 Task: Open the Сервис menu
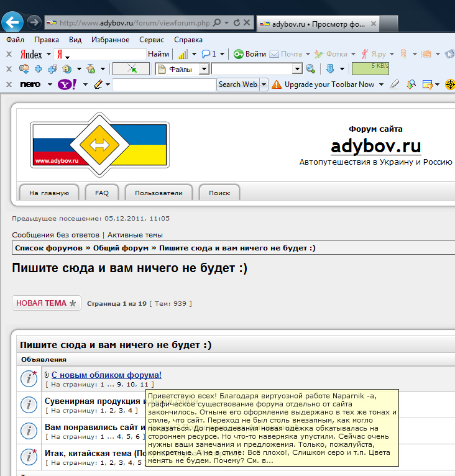click(152, 40)
